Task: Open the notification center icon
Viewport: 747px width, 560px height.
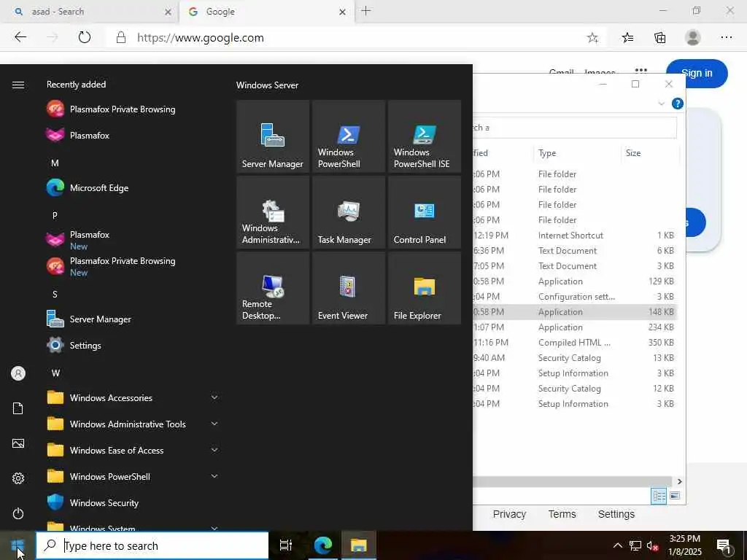Action: [724, 545]
